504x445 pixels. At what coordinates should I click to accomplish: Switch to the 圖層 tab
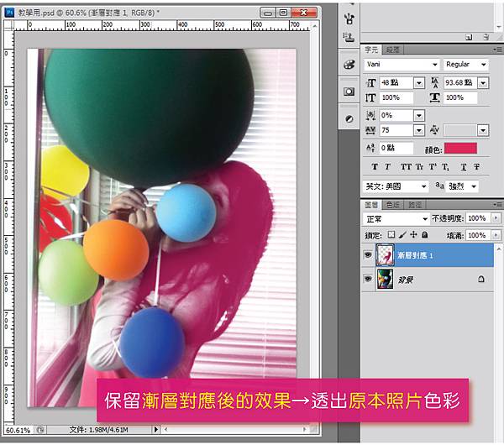tap(371, 205)
